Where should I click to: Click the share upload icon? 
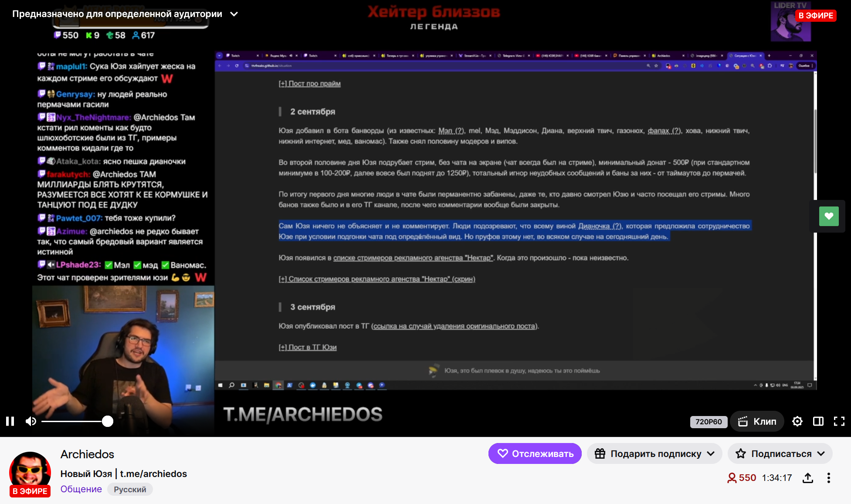[x=807, y=478]
